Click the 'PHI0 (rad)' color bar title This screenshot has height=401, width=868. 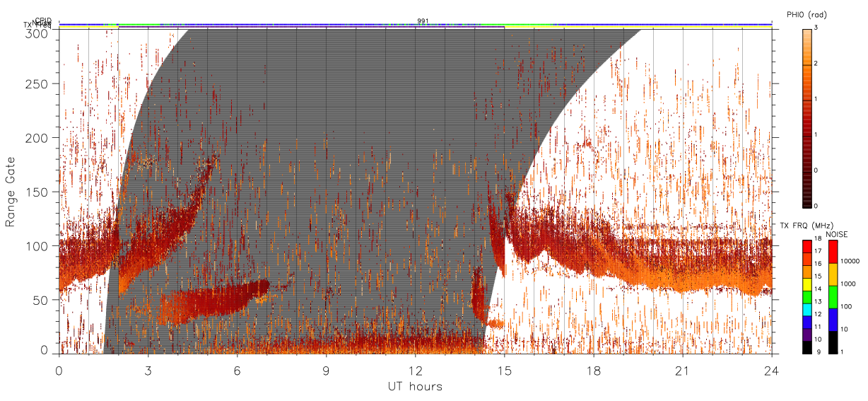click(806, 15)
